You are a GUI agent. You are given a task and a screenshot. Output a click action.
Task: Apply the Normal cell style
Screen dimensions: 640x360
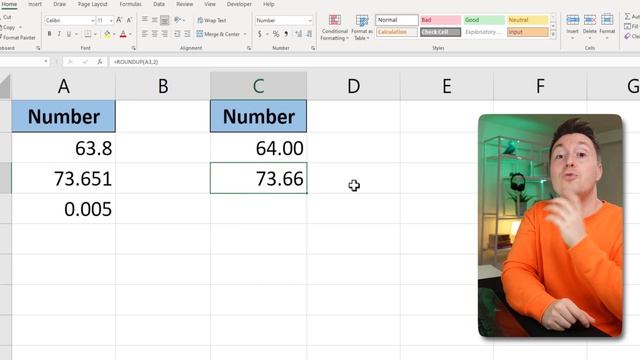tap(397, 20)
